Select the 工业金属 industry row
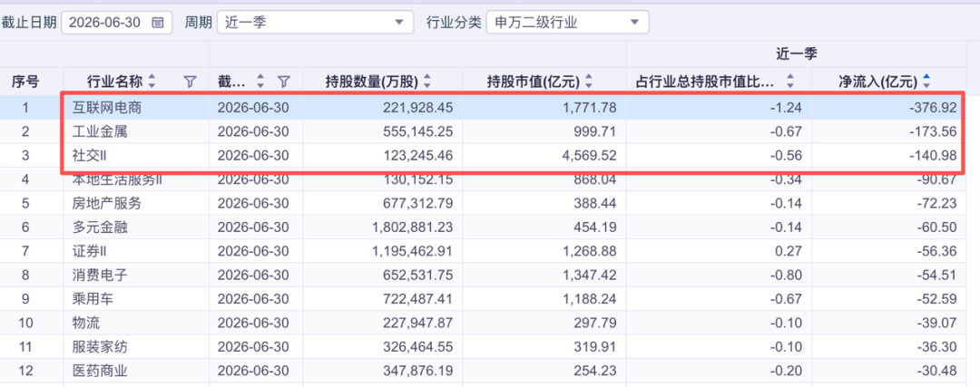The image size is (980, 387). click(x=490, y=131)
